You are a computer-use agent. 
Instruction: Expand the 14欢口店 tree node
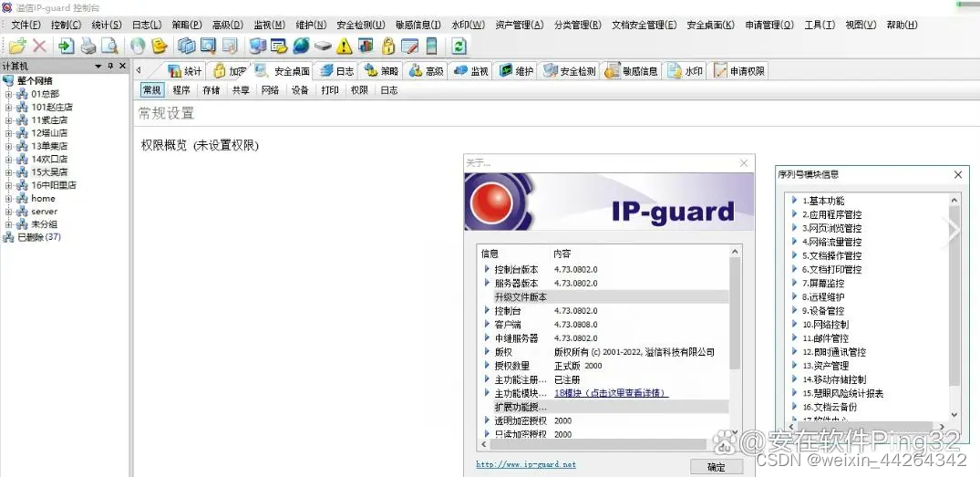click(8, 159)
